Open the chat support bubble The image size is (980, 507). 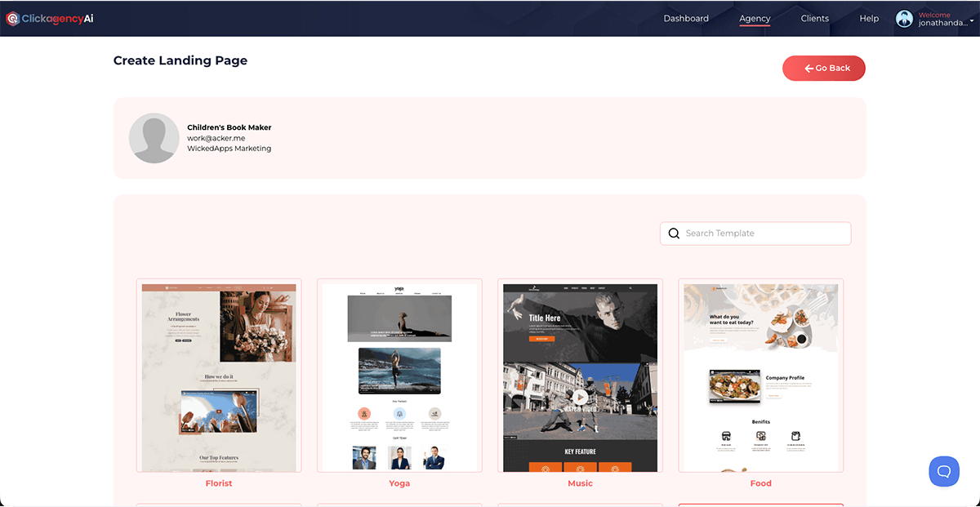pyautogui.click(x=944, y=471)
